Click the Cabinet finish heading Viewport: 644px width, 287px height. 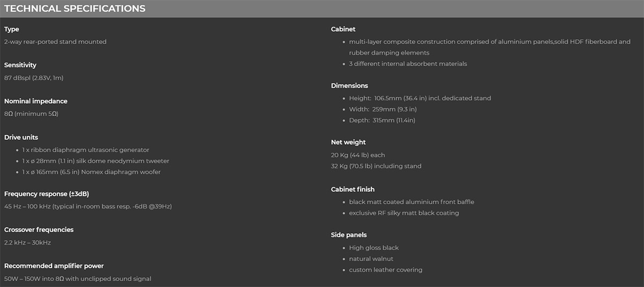tap(353, 189)
